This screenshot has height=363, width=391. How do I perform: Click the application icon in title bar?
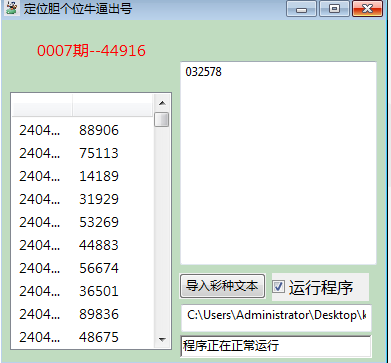coord(11,8)
